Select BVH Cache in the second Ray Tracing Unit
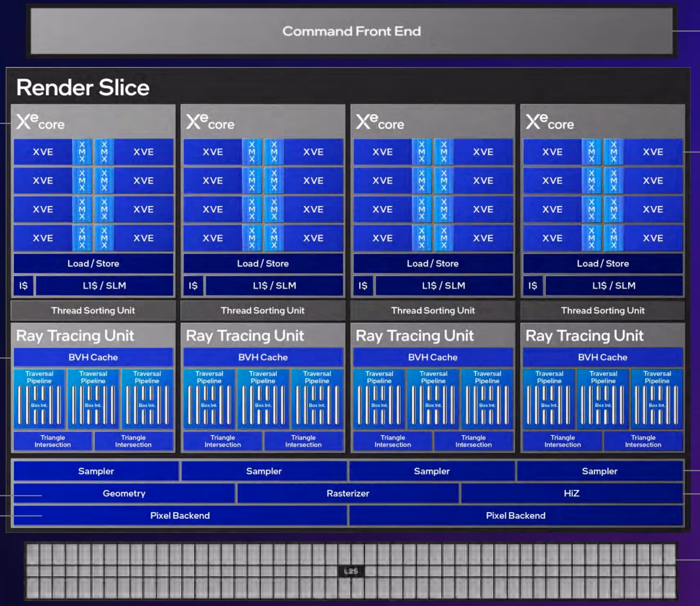Image resolution: width=700 pixels, height=606 pixels. click(x=263, y=357)
